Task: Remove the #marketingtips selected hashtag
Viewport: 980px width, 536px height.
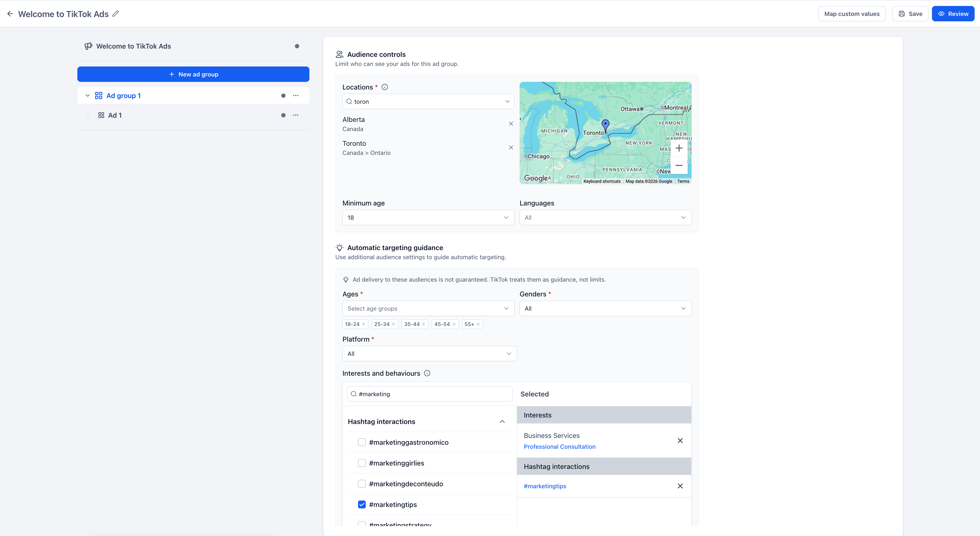Action: click(x=680, y=486)
